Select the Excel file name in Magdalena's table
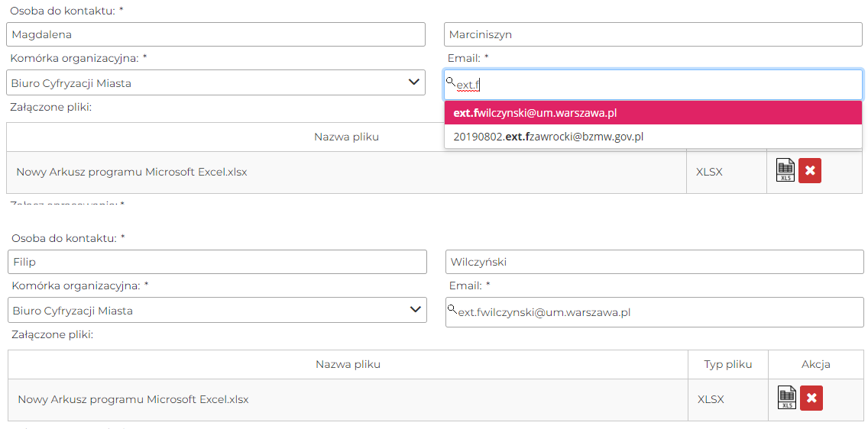 131,172
